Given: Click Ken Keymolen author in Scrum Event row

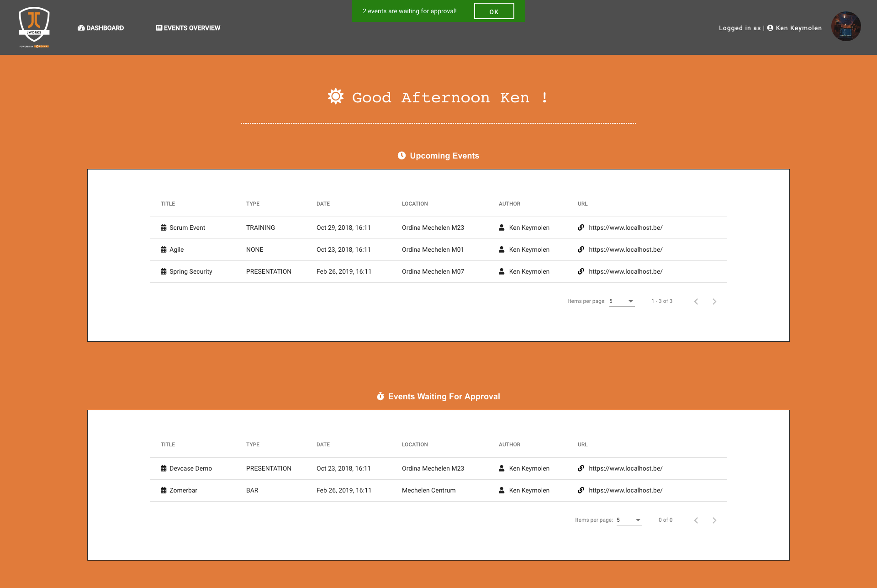Looking at the screenshot, I should pyautogui.click(x=529, y=228).
